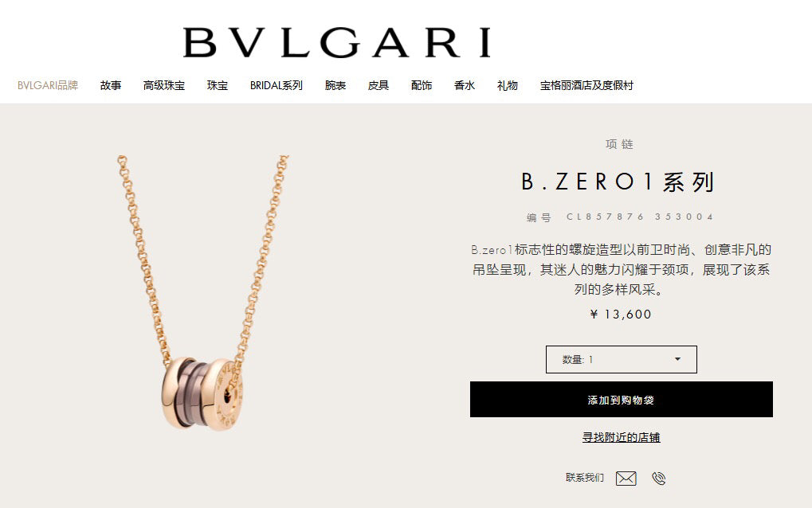Click 寻找附近的店铺 store finder link
Image resolution: width=812 pixels, height=508 pixels.
(621, 437)
